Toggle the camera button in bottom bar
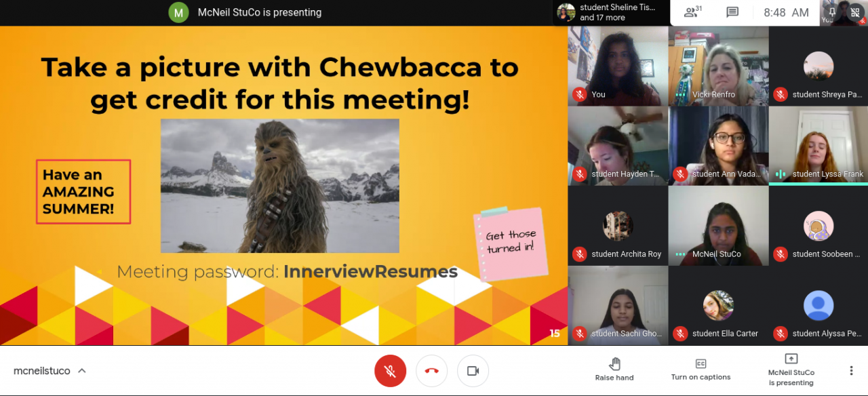This screenshot has width=868, height=396. tap(473, 371)
